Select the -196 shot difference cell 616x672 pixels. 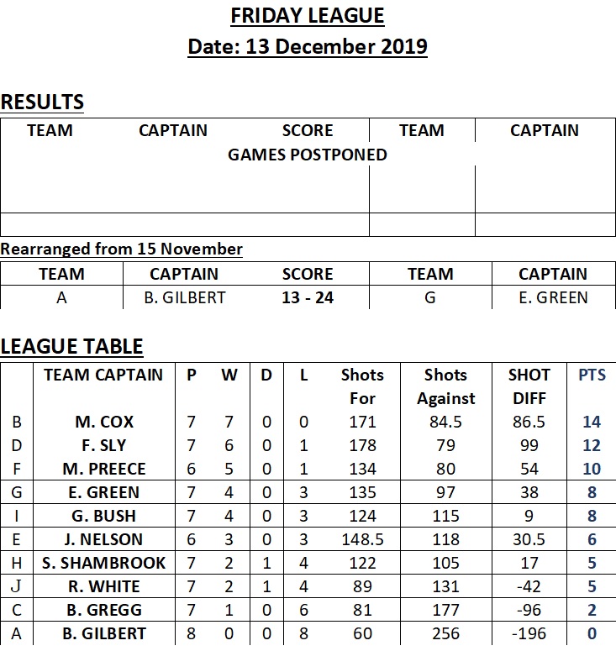click(x=529, y=633)
